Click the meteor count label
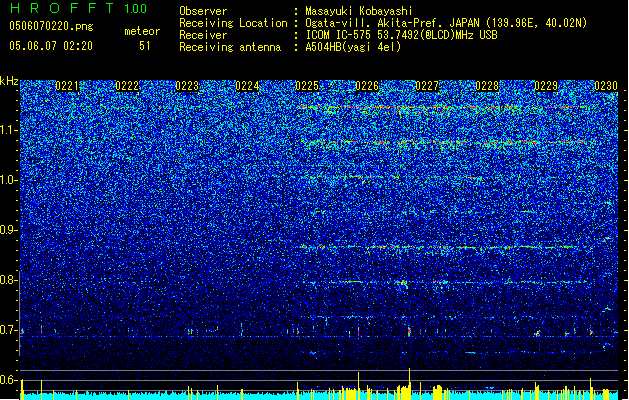This screenshot has width=629, height=400. pos(142,31)
